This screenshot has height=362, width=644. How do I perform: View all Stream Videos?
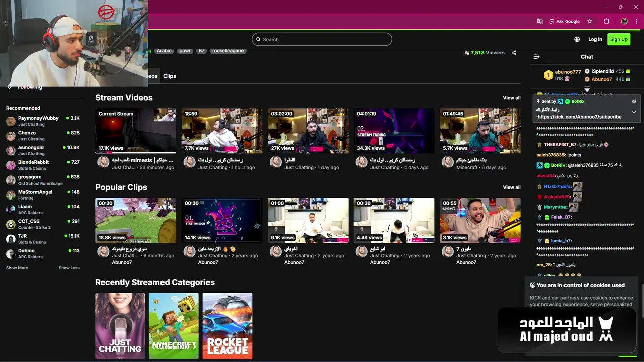click(x=512, y=98)
